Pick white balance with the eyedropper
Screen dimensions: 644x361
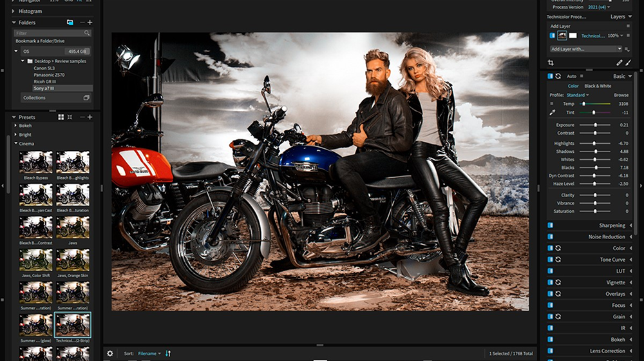(x=553, y=112)
